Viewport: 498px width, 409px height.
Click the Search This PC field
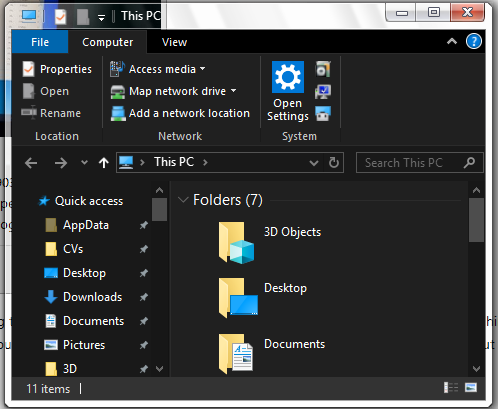420,163
